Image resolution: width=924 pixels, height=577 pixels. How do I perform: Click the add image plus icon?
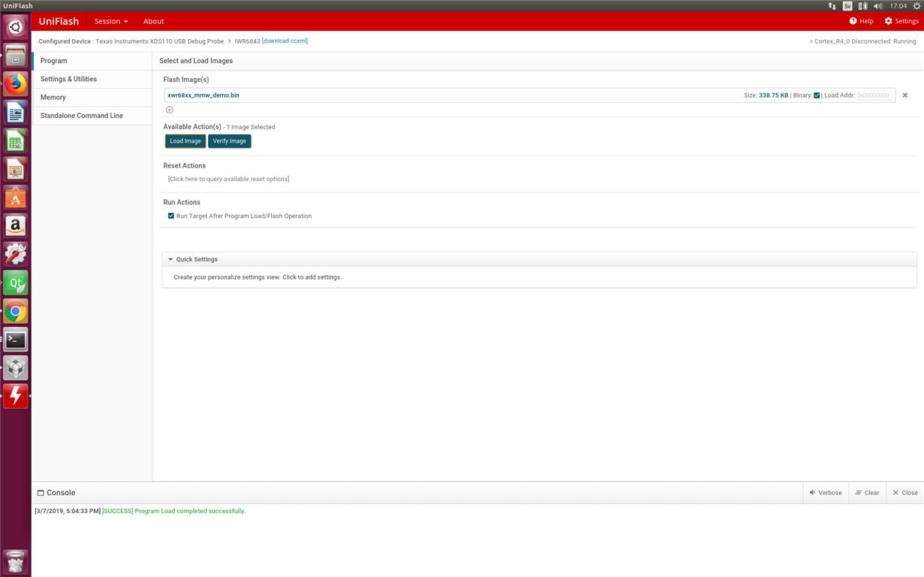[170, 110]
